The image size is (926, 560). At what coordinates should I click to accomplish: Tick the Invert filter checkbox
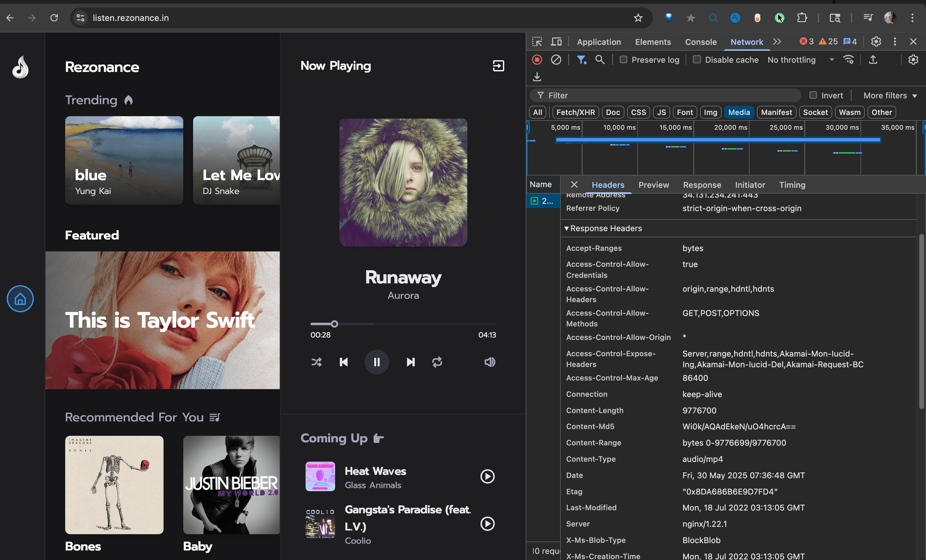pos(813,95)
